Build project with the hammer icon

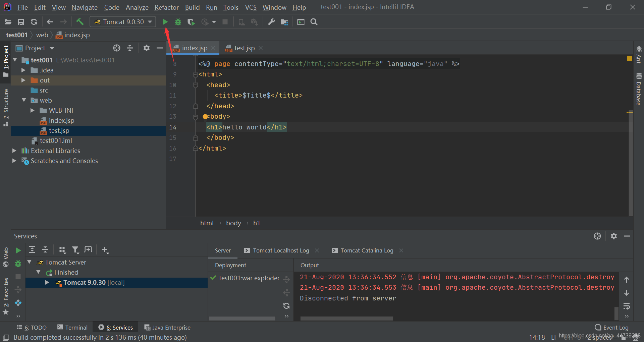click(80, 22)
